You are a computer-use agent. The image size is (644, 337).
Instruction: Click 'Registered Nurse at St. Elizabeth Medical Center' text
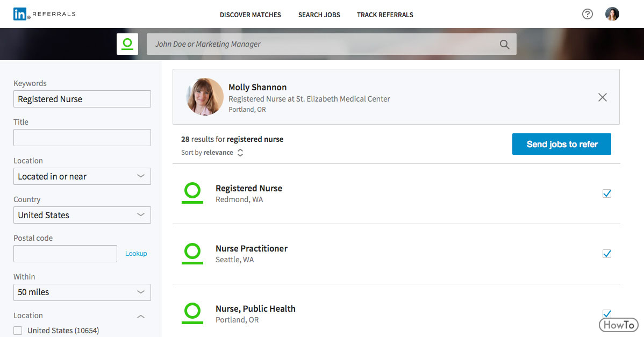(309, 99)
